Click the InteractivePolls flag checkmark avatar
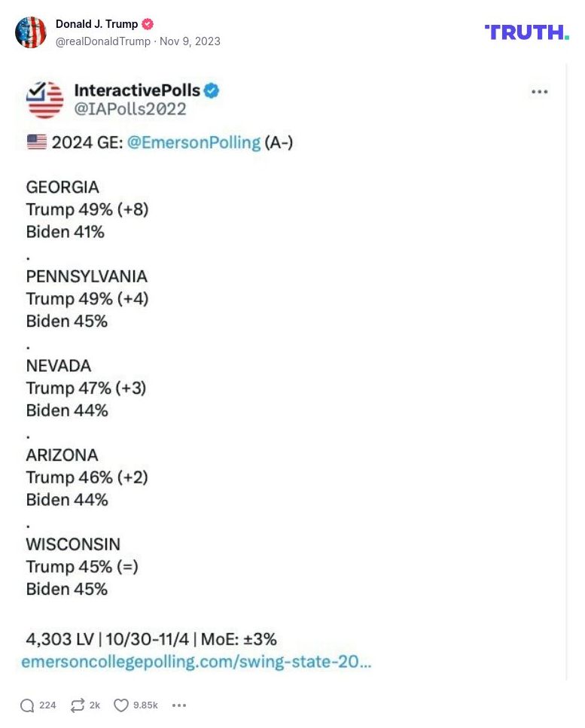This screenshot has height=728, width=585. pyautogui.click(x=45, y=100)
